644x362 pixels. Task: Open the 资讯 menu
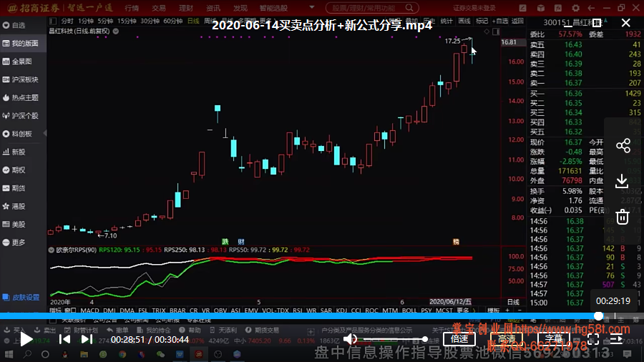pyautogui.click(x=213, y=8)
